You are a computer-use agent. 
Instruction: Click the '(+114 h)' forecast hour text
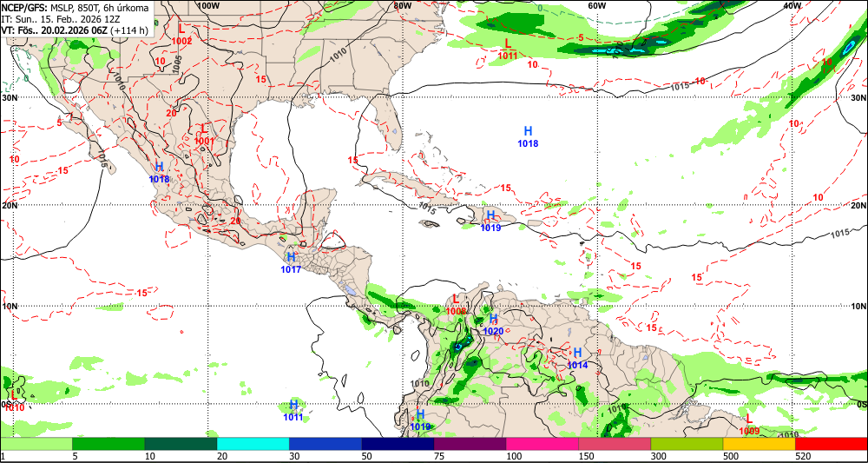129,30
